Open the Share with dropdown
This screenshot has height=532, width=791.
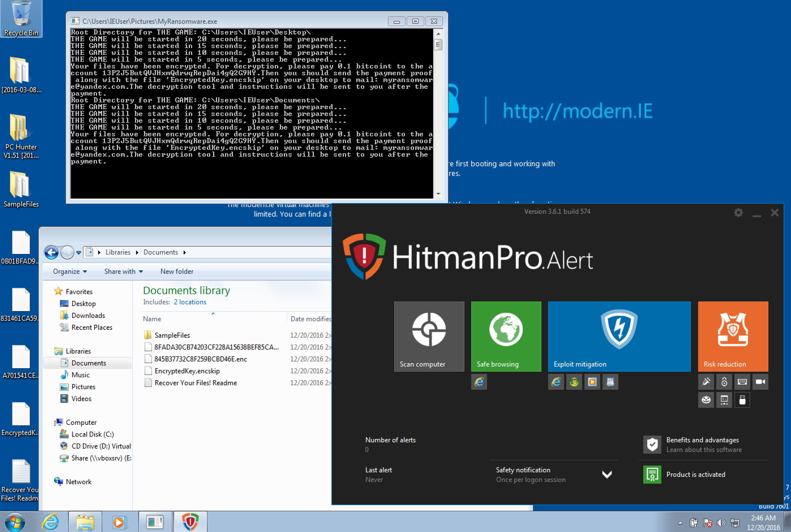(123, 272)
